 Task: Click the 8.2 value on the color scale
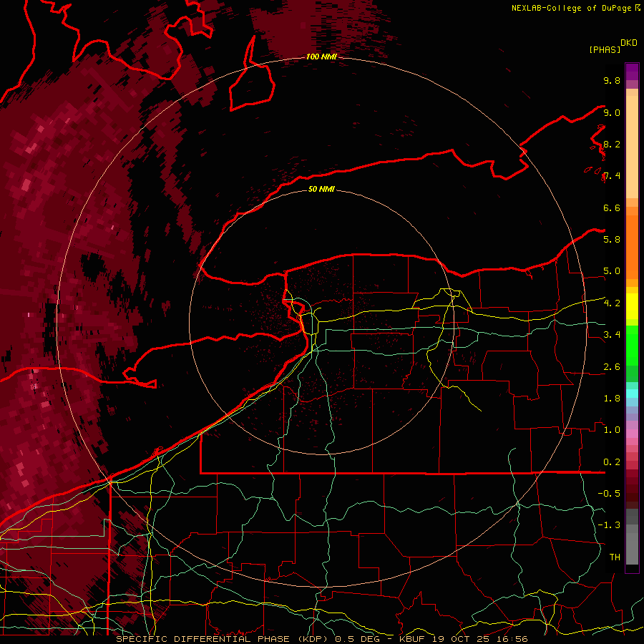pos(612,144)
